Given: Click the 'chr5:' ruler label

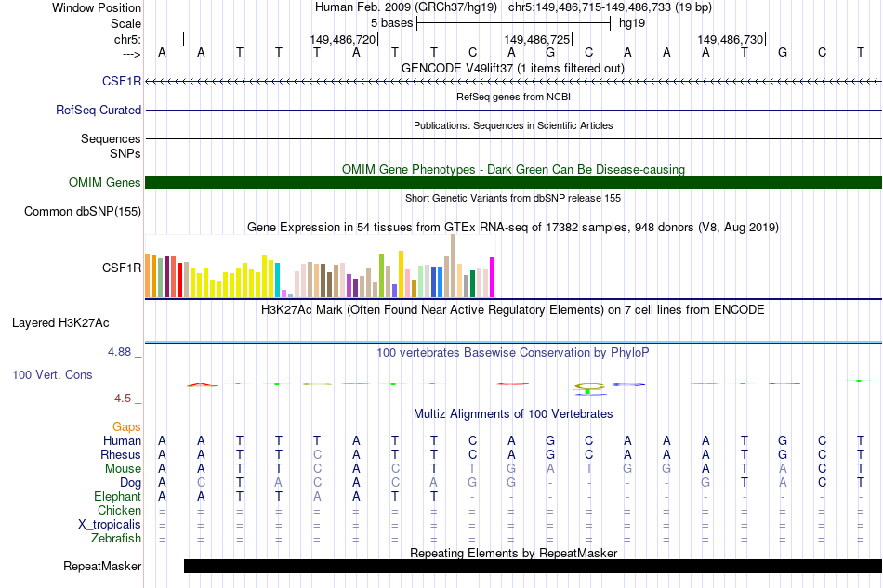Looking at the screenshot, I should [128, 39].
